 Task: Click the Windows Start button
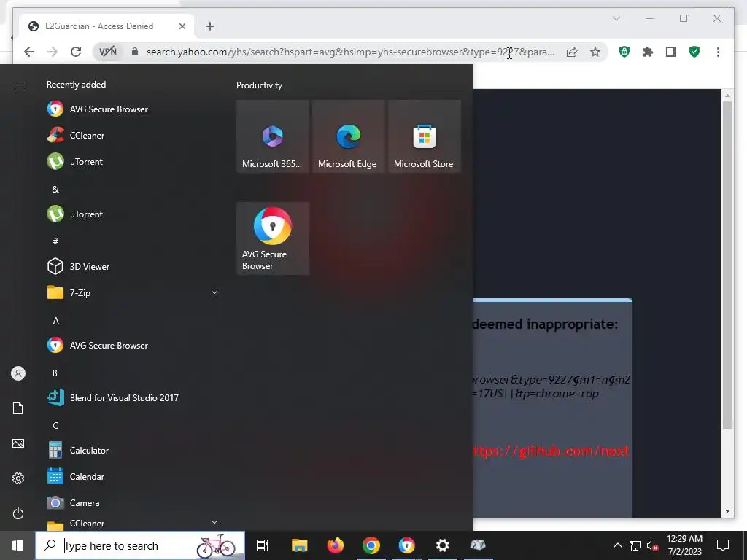[x=18, y=545]
